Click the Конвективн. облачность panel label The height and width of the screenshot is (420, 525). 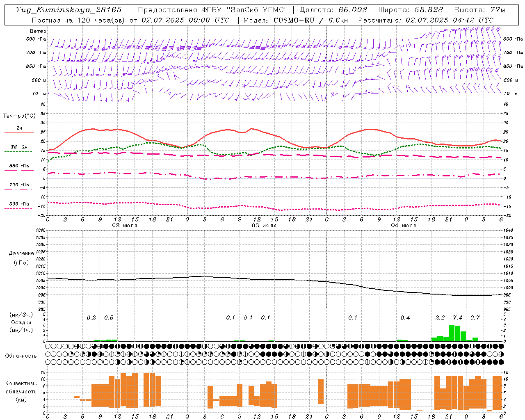tap(21, 388)
